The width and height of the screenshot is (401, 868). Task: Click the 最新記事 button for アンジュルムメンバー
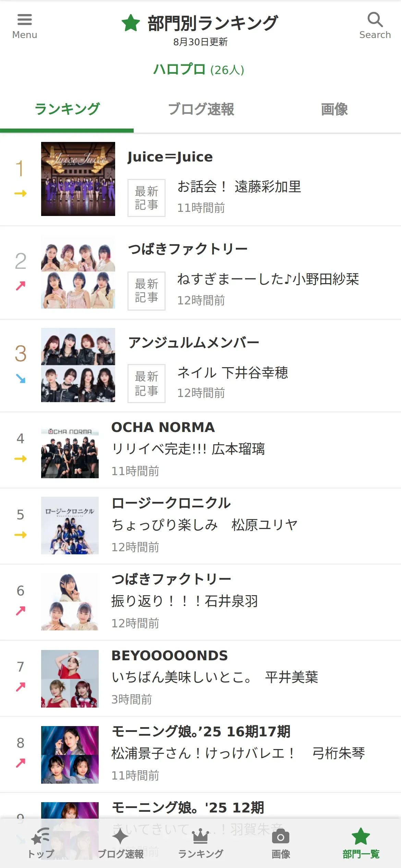(146, 383)
